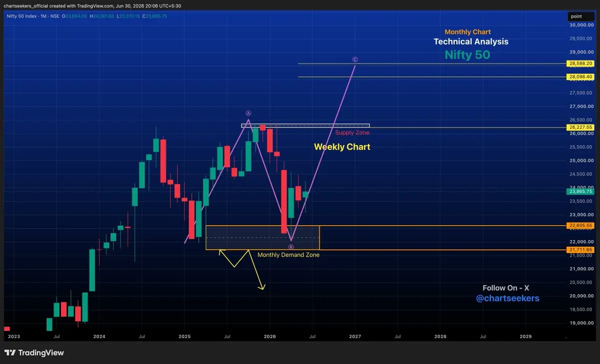Screen dimensions: 600x364
Task: Select the close value C23,865.75 in the header
Action: tap(154, 16)
